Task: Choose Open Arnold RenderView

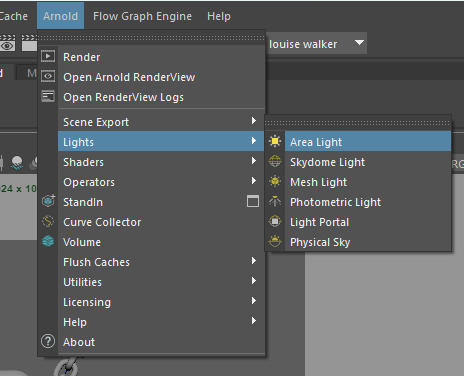Action: pyautogui.click(x=161, y=77)
